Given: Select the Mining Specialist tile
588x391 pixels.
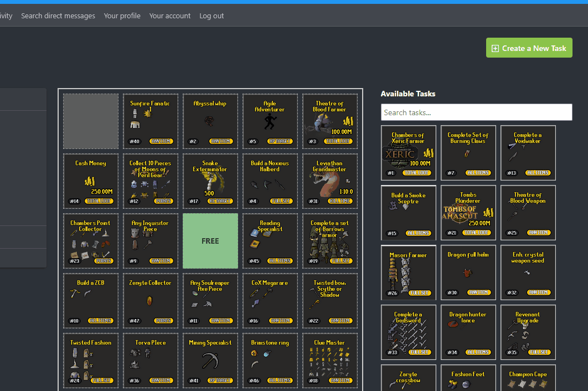Looking at the screenshot, I should (210, 361).
